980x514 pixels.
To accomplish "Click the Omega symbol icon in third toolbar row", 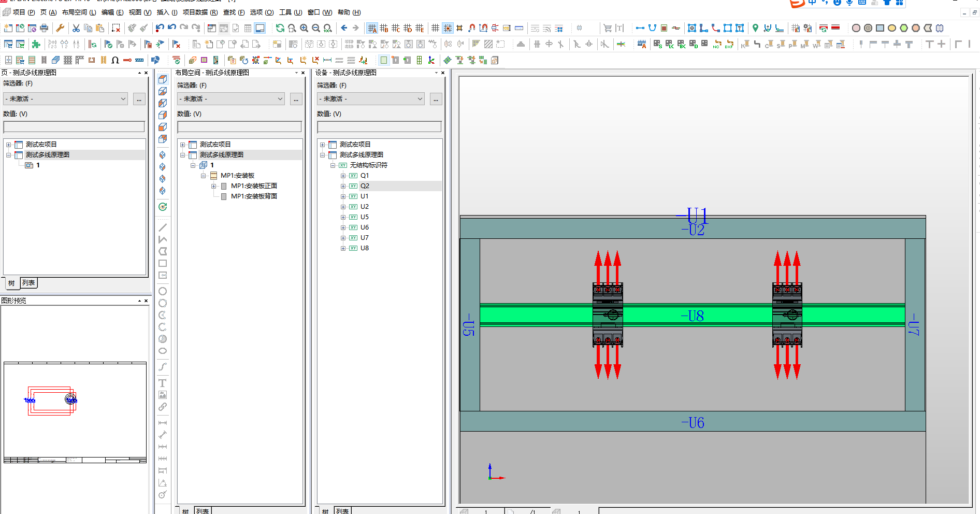I will click(116, 60).
